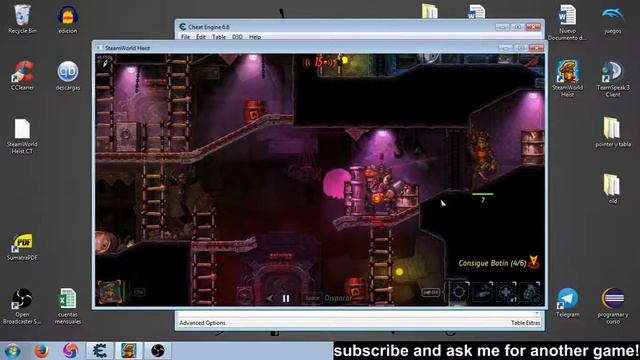Viewport: 640px width, 360px height.
Task: Switch to SteamWorld Heist taskbar button
Action: (x=129, y=351)
